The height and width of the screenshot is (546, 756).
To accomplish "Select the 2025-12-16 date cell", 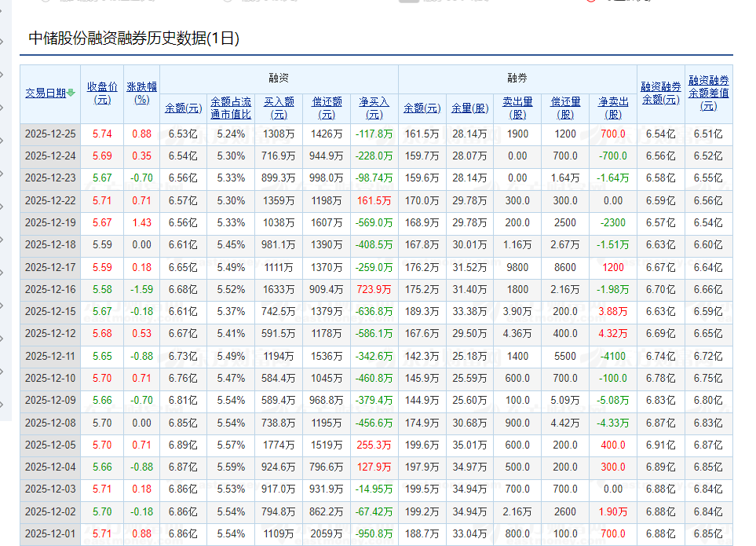I will click(x=50, y=290).
